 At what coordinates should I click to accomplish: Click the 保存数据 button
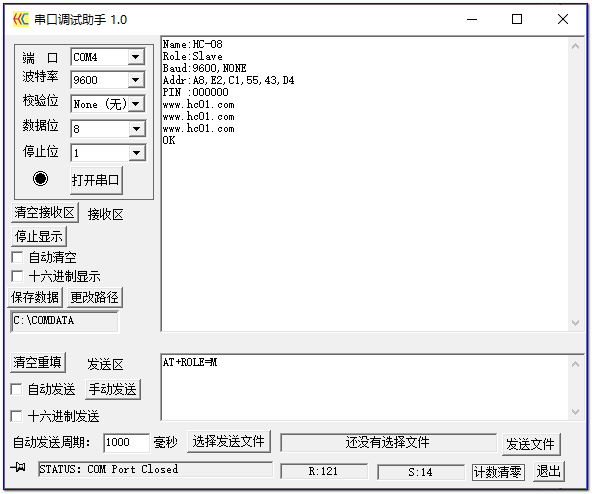pos(35,297)
